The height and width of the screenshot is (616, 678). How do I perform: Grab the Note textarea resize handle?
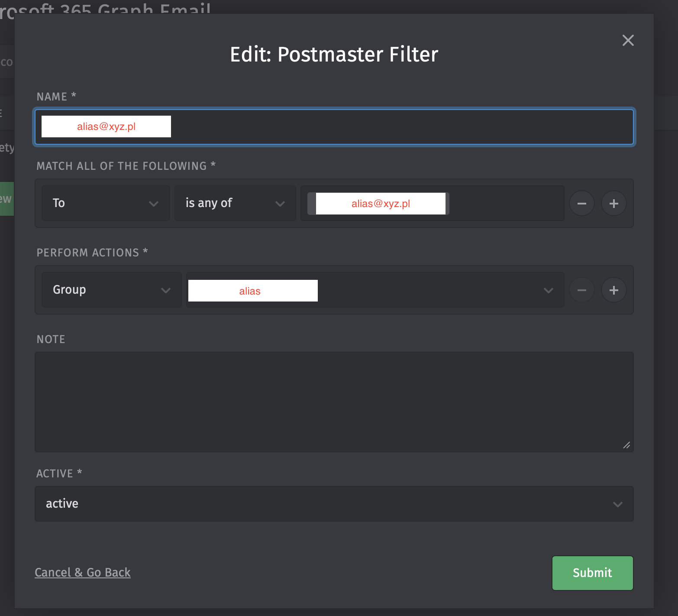626,445
